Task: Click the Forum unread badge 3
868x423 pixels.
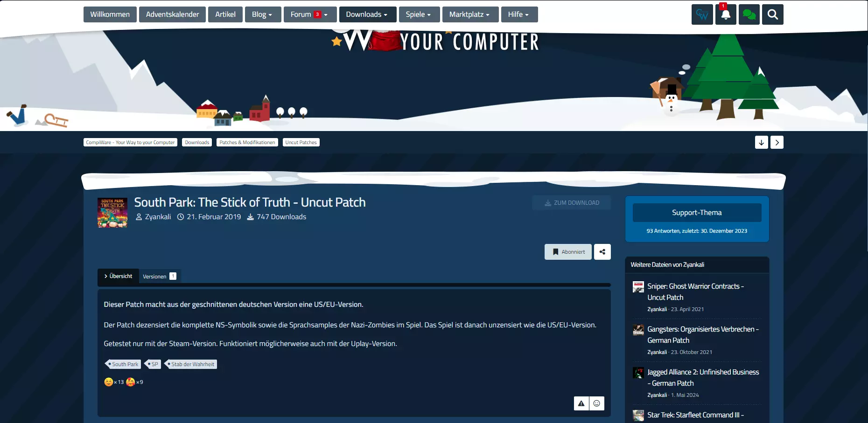Action: pyautogui.click(x=317, y=14)
